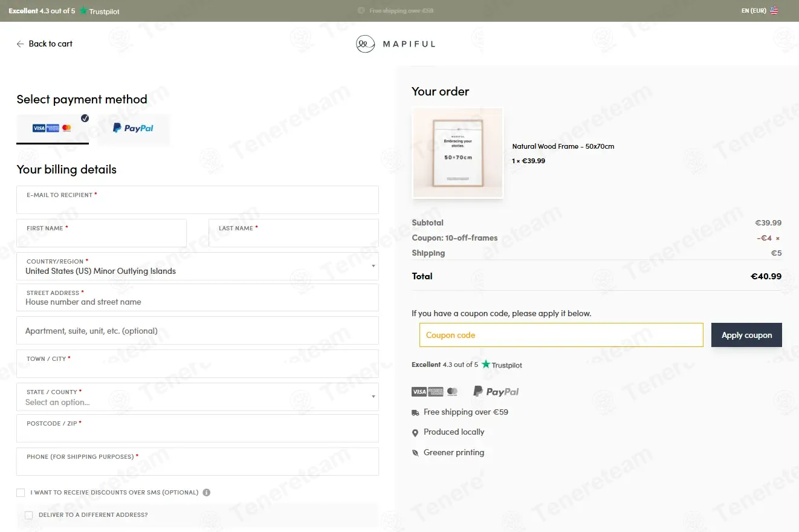Click the delivery truck icon
Viewport: 799px width, 532px height.
pyautogui.click(x=415, y=413)
